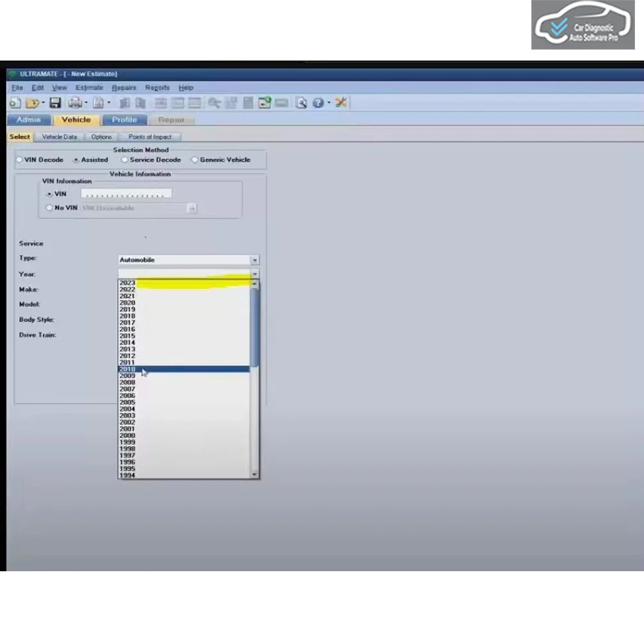Open the Type Automobile dropdown
The height and width of the screenshot is (644, 644).
pos(254,260)
